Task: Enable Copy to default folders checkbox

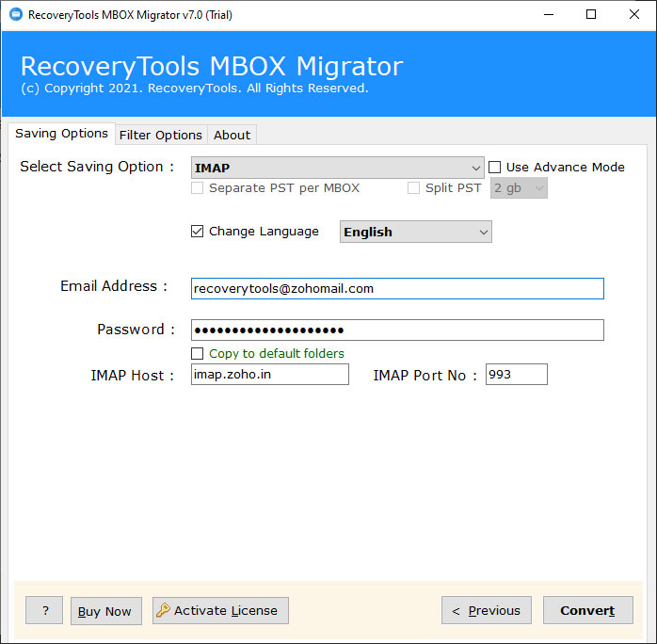Action: click(198, 353)
